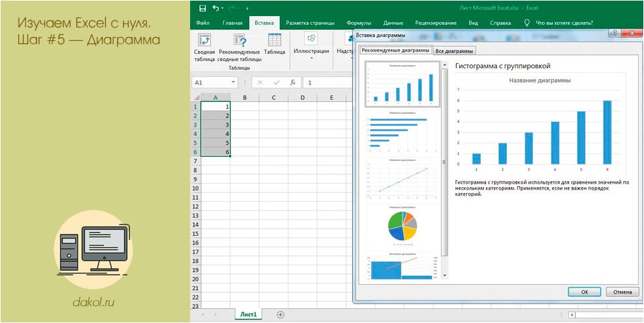Screen dimensions: 644x323
Task: Select row header 12
Action: 196,206
